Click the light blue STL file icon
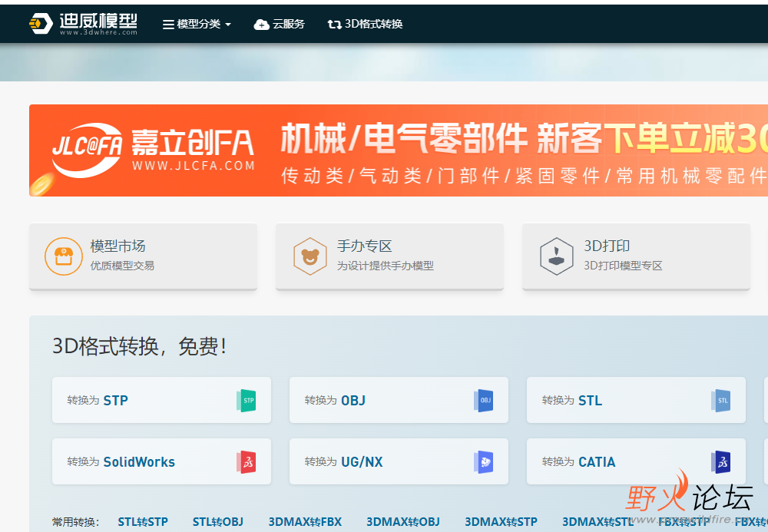The width and height of the screenshot is (768, 532). (x=721, y=401)
